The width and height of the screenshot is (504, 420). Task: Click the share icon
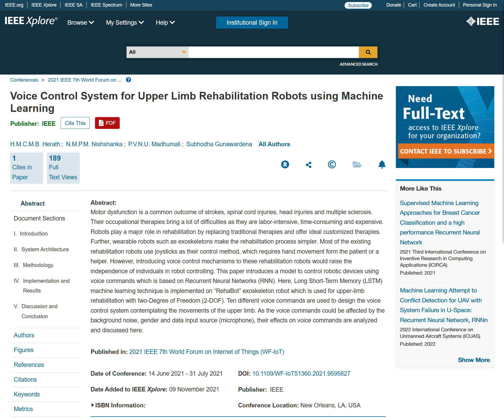308,165
